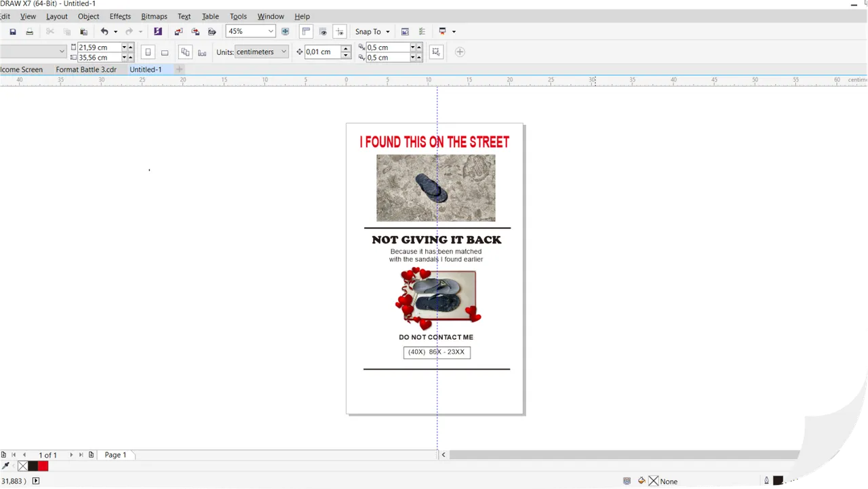The image size is (868, 489).
Task: Add new document with plus tab
Action: tap(180, 69)
